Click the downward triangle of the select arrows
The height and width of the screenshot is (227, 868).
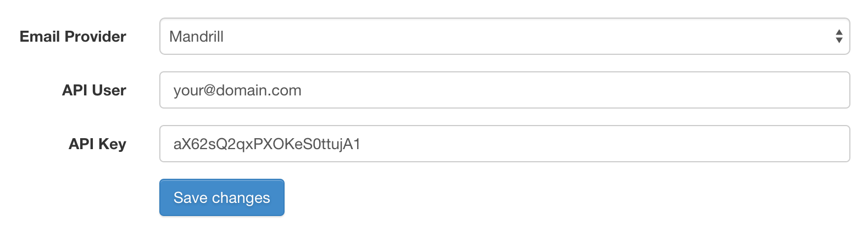pyautogui.click(x=839, y=40)
